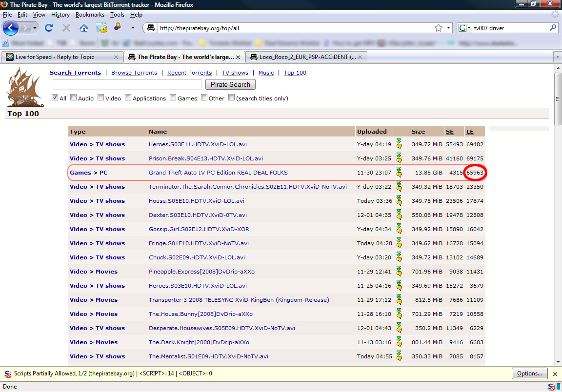562x392 pixels.
Task: Open the Music link
Action: (266, 73)
